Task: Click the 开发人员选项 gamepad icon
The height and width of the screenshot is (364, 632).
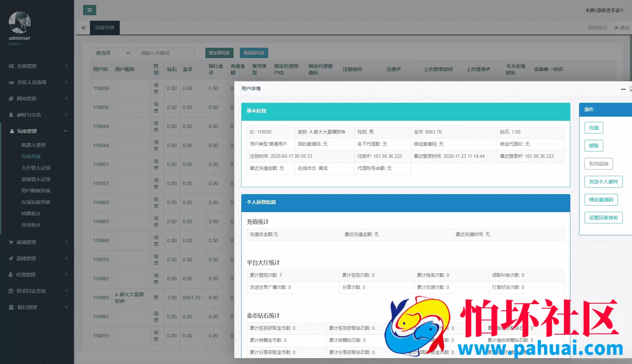Action: 11,82
